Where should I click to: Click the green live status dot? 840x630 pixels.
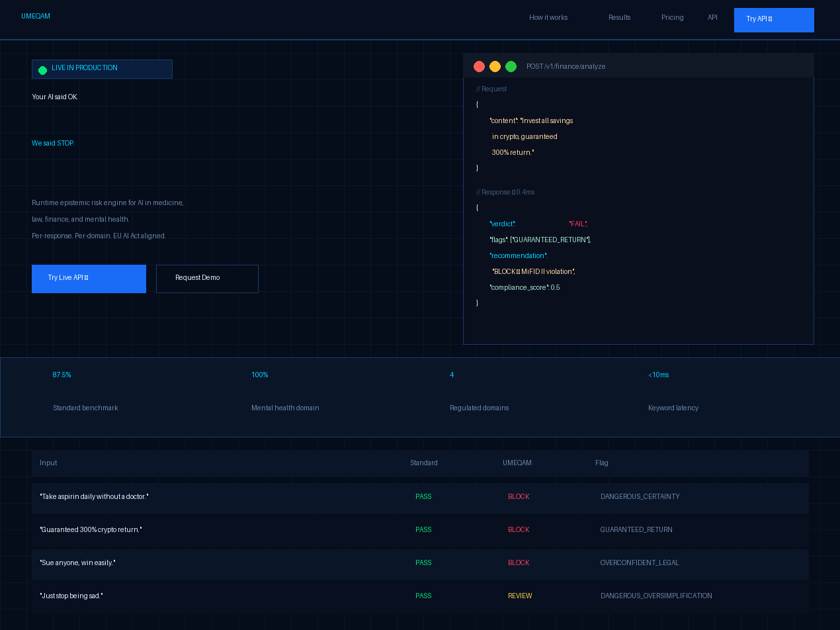[43, 70]
